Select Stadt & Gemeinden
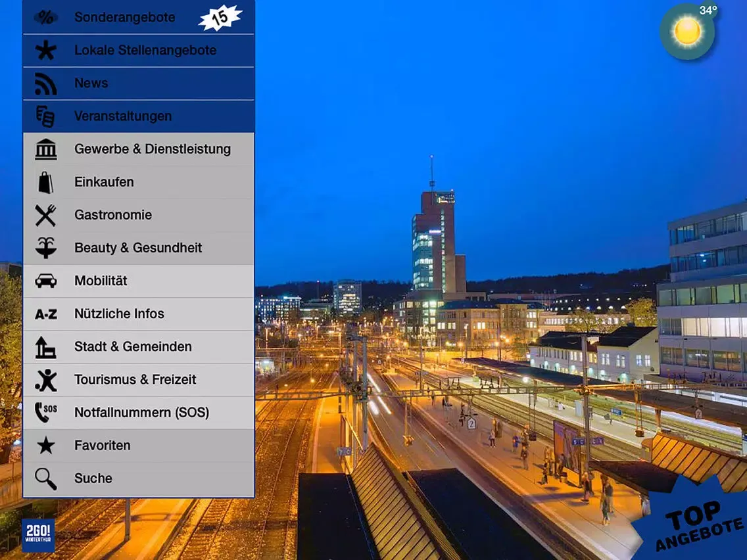The height and width of the screenshot is (560, 747). point(139,346)
